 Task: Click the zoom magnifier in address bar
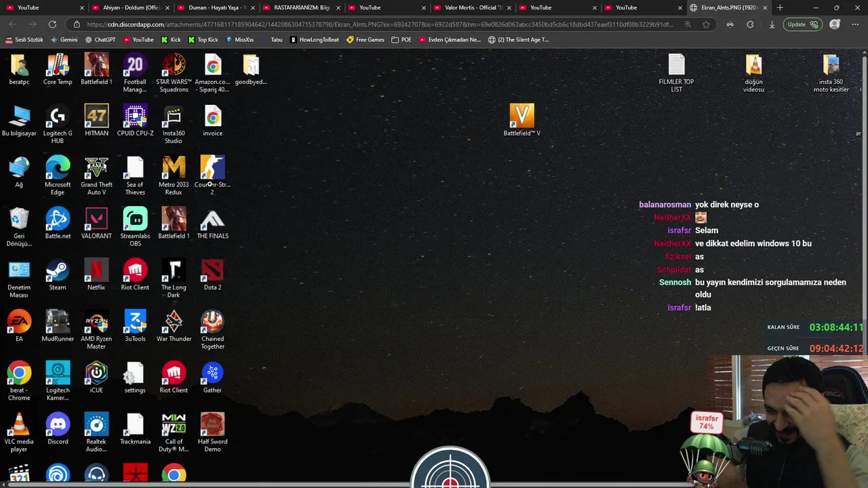coord(688,24)
